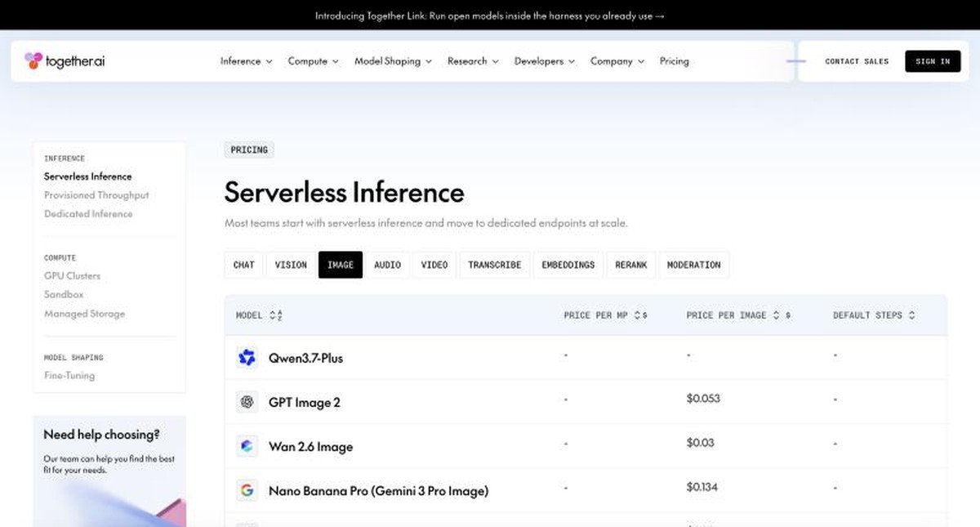Switch to the Video tab
980x527 pixels.
point(434,265)
